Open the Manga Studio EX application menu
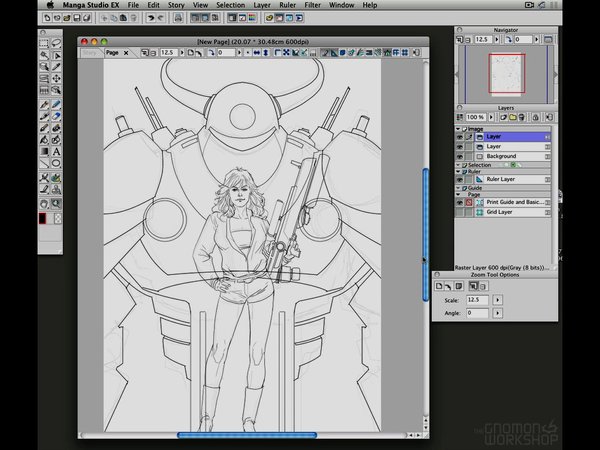Screen dimensions: 600x450 pyautogui.click(x=91, y=5)
